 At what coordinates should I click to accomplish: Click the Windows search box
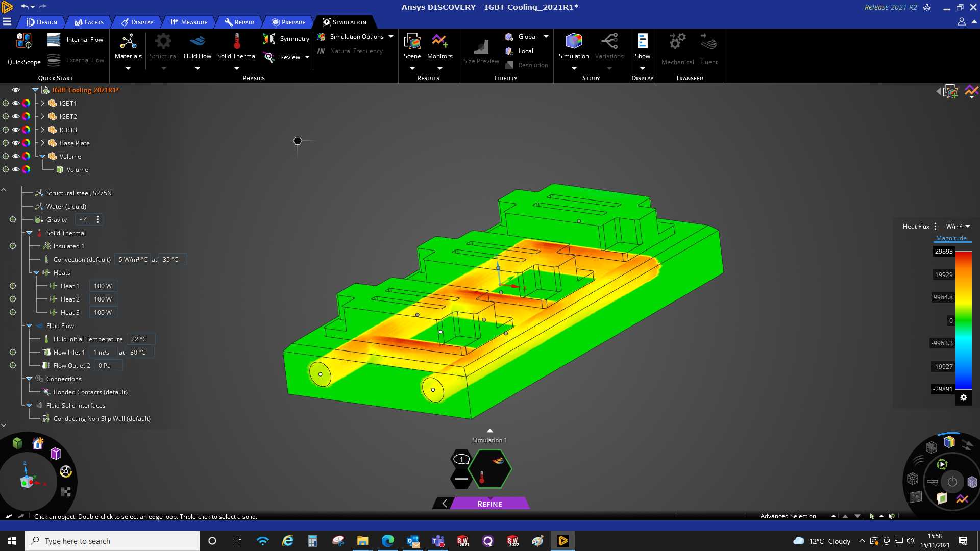coord(112,541)
